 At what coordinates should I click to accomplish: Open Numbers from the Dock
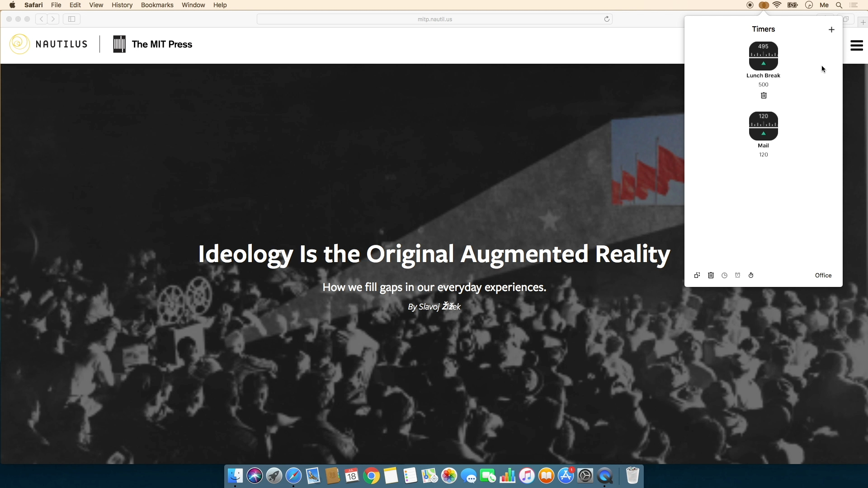507,475
